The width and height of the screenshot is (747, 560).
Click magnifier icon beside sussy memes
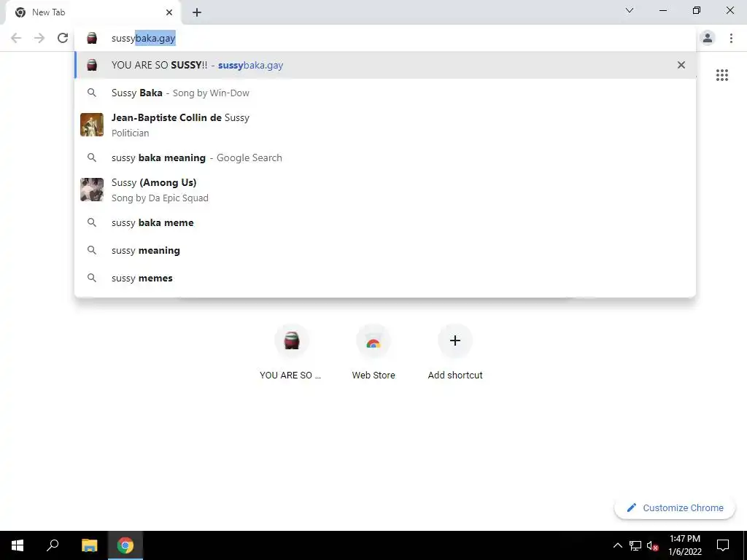pyautogui.click(x=92, y=278)
